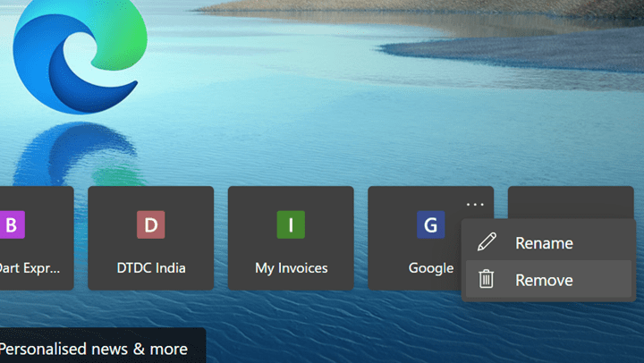This screenshot has width=644, height=363.
Task: Click the red D icon for DTDC India
Action: point(151,224)
